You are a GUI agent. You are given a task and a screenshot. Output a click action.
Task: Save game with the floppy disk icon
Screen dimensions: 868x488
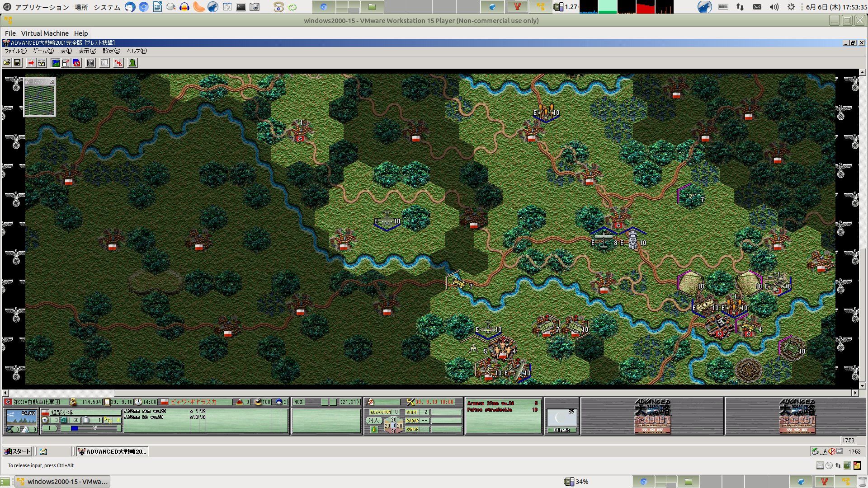(17, 63)
